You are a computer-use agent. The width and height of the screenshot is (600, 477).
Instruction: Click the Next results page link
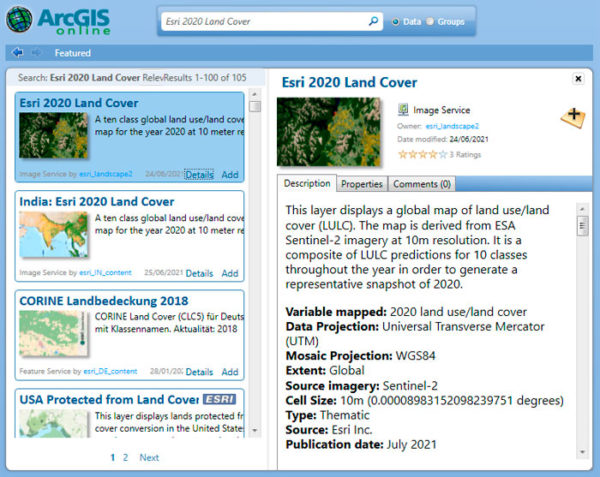[x=149, y=457]
